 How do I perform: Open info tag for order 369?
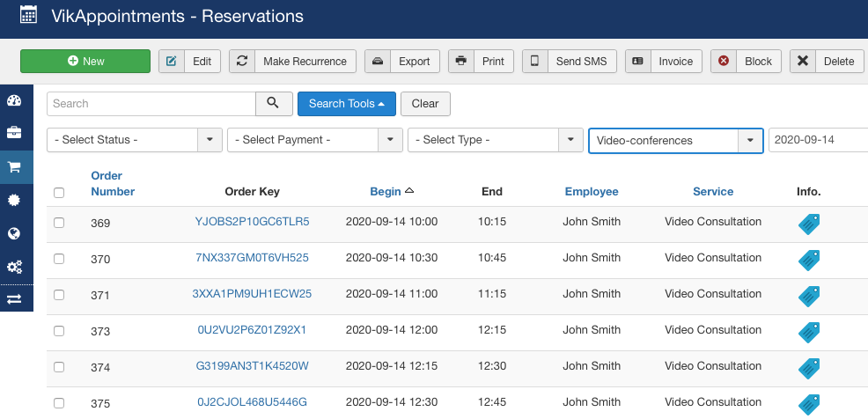point(809,224)
